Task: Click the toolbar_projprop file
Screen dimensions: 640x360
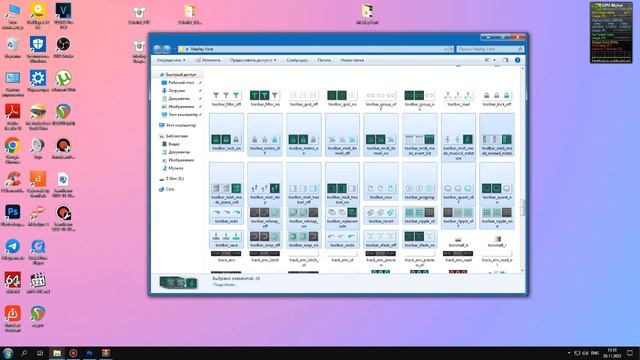Action: tap(419, 182)
